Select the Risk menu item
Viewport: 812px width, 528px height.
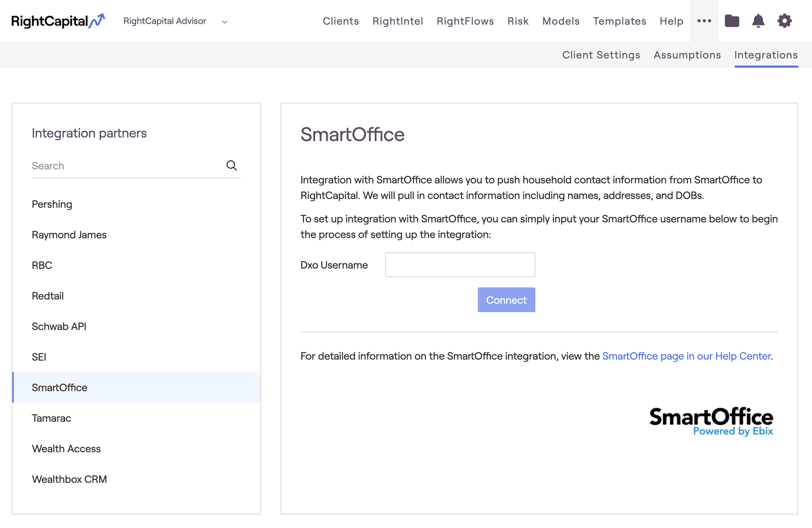point(518,21)
